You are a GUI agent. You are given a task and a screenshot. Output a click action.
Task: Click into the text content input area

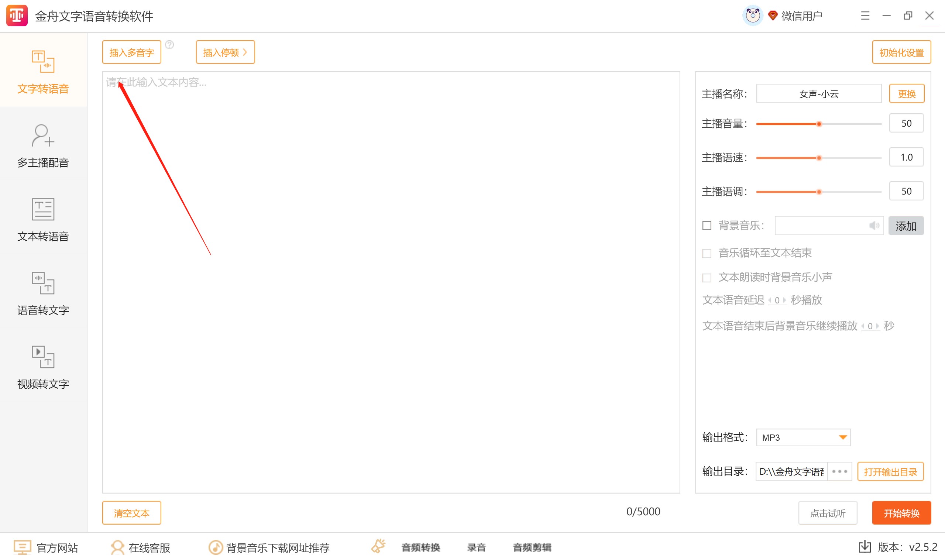click(x=391, y=282)
